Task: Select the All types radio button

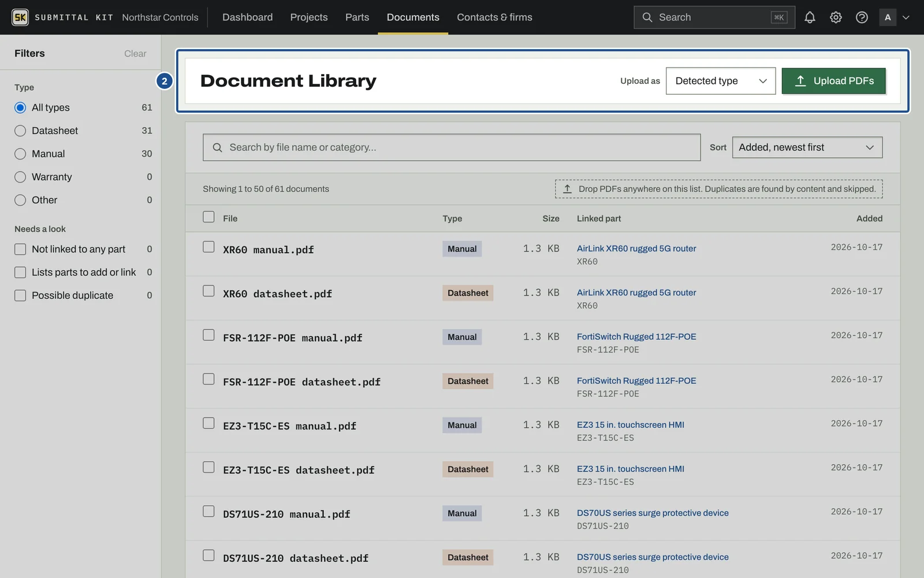Action: 20,108
